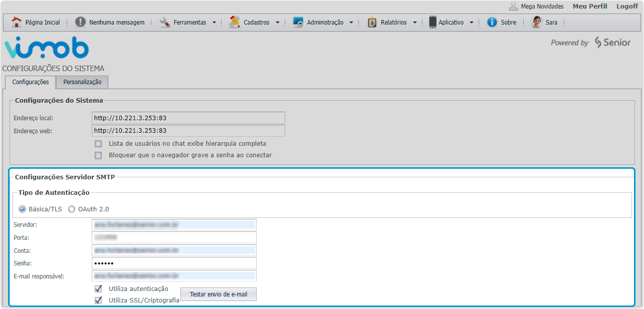Image resolution: width=644 pixels, height=309 pixels.
Task: Toggle block browser password saving checkbox
Action: coord(98,155)
